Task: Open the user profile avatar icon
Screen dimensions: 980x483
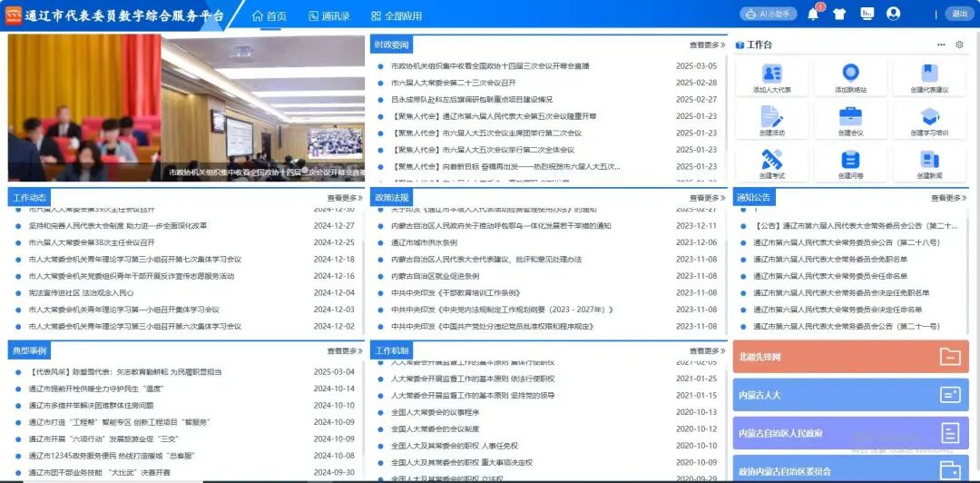Action: click(x=893, y=14)
